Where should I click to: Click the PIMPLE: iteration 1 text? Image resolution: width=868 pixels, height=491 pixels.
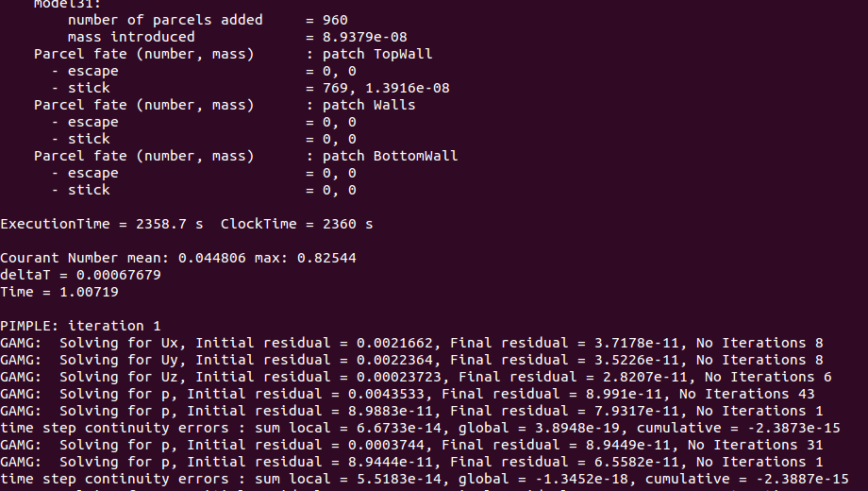pos(80,326)
